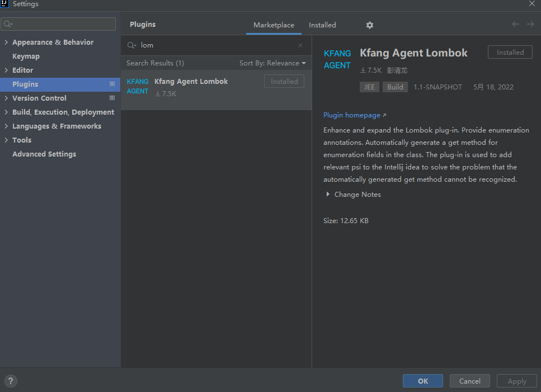Screen dimensions: 541x392
Task: Expand the Change Notes section
Action: tap(328, 195)
